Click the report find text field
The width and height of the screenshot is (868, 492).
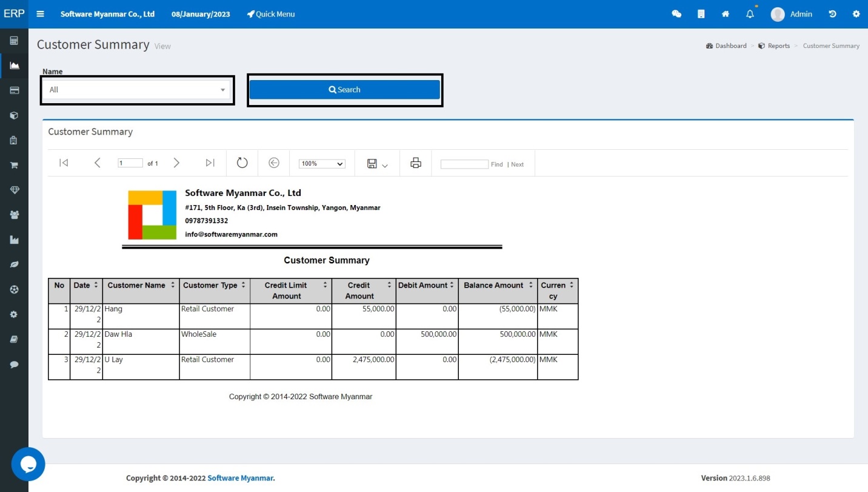(x=464, y=164)
